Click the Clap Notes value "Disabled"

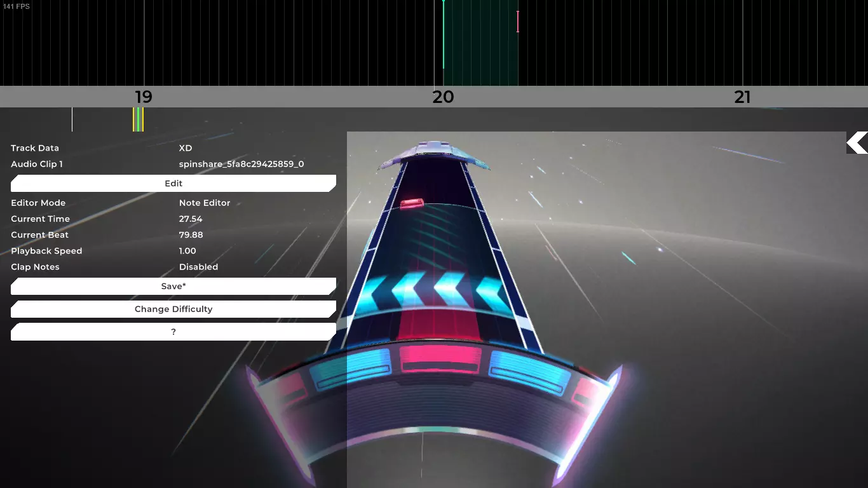[x=198, y=267]
